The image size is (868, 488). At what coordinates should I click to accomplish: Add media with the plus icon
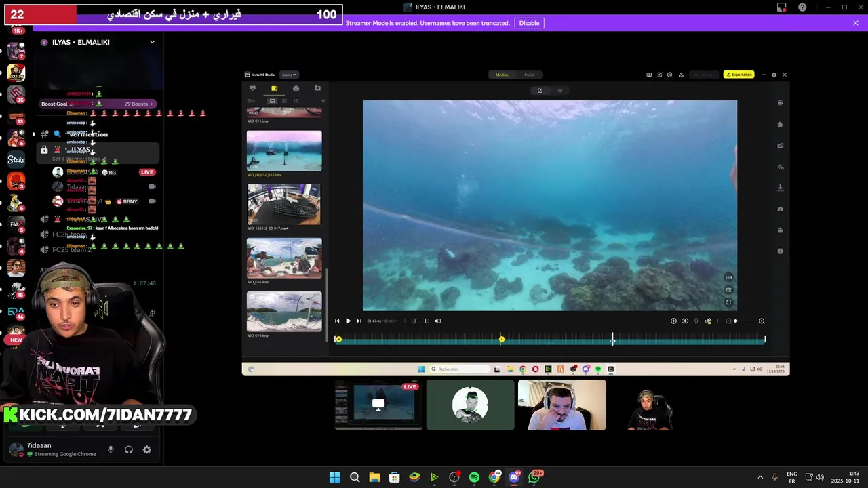(323, 101)
